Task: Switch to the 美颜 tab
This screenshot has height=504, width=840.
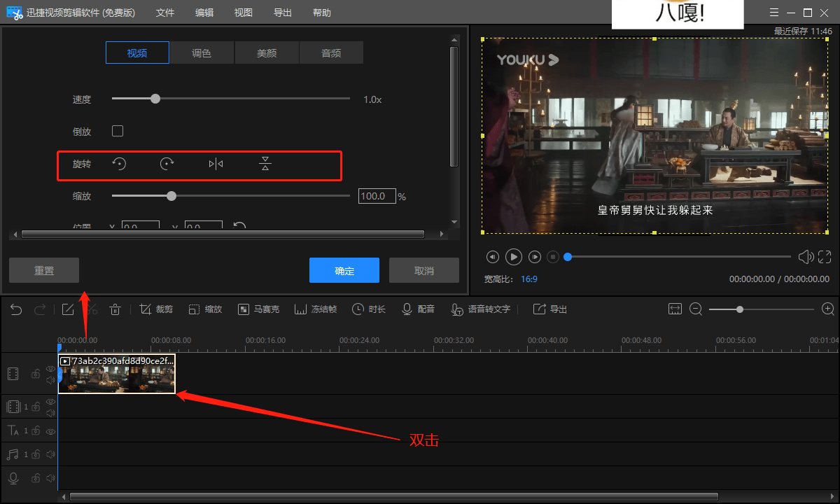Action: tap(267, 52)
